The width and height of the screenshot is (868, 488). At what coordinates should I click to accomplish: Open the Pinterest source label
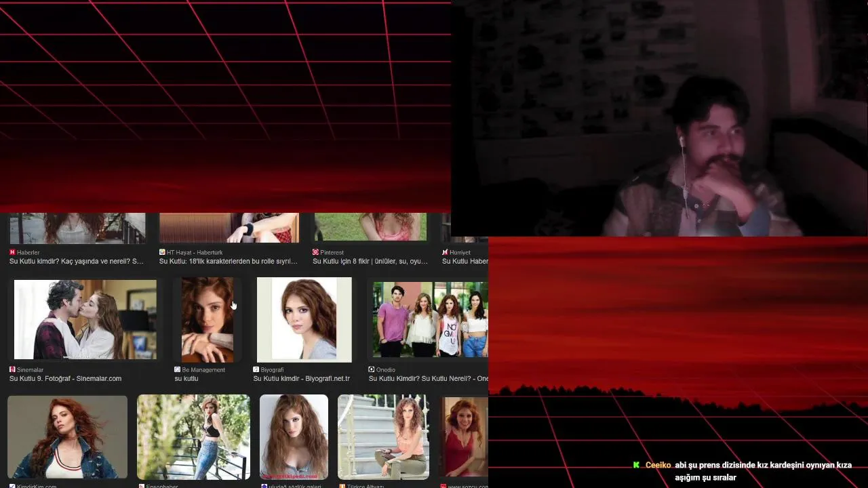point(332,252)
